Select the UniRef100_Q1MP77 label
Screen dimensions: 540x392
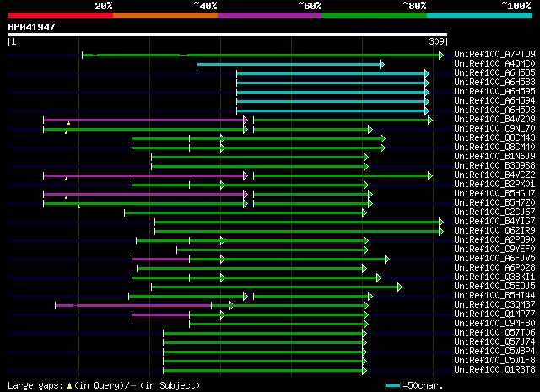[x=494, y=314]
